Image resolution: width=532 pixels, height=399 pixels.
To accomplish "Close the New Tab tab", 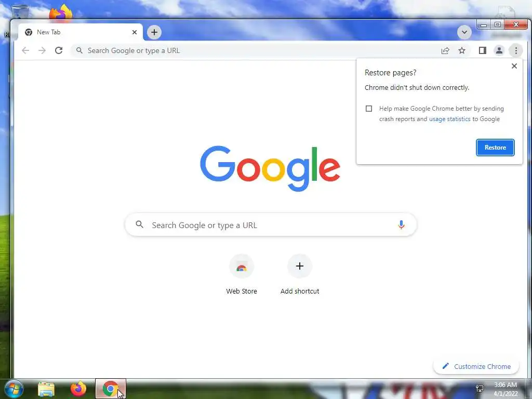I will (x=135, y=32).
